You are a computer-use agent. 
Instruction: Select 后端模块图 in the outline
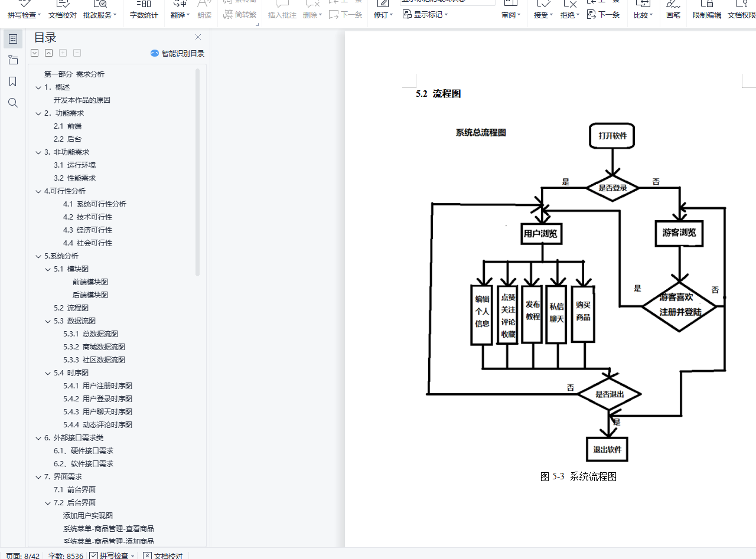90,295
